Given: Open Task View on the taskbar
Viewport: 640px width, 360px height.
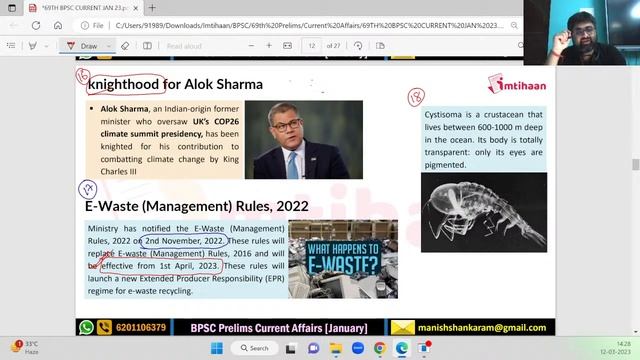Looking at the screenshot, I should click(x=291, y=349).
